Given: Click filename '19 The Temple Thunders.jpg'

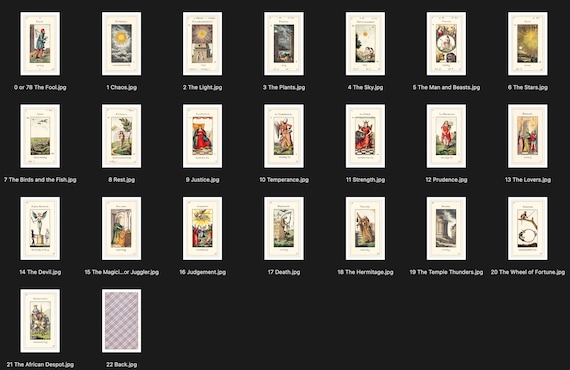Looking at the screenshot, I should coord(446,272).
